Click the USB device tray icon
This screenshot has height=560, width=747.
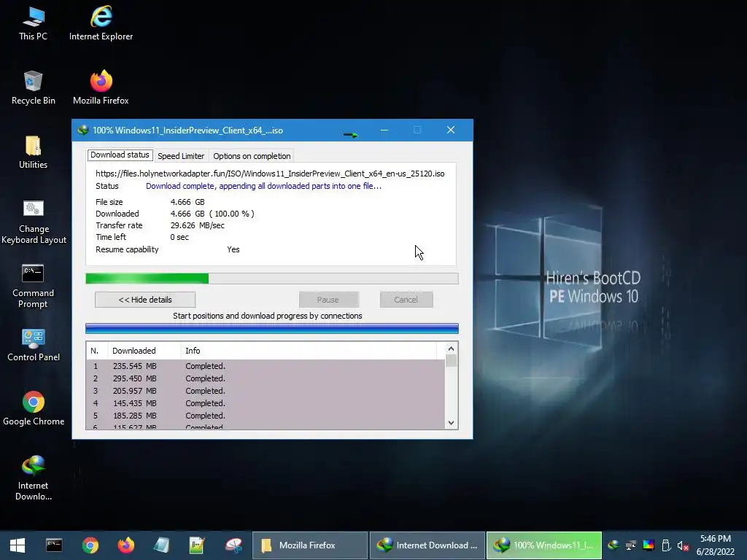pyautogui.click(x=666, y=545)
